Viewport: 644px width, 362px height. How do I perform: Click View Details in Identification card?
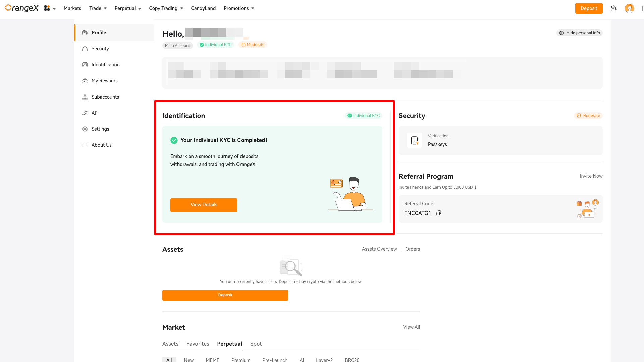point(204,205)
